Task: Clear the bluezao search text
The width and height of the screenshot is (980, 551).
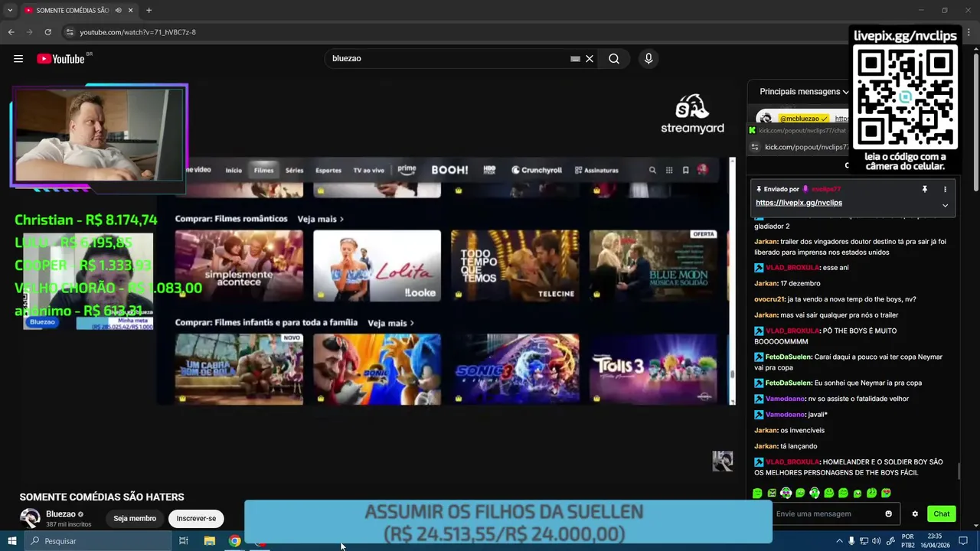Action: click(590, 59)
